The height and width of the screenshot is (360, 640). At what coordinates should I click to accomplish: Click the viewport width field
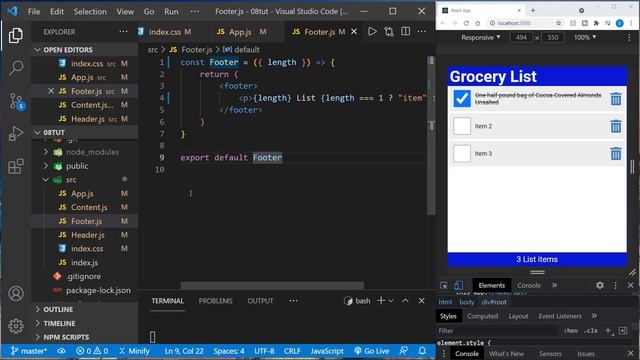point(521,38)
